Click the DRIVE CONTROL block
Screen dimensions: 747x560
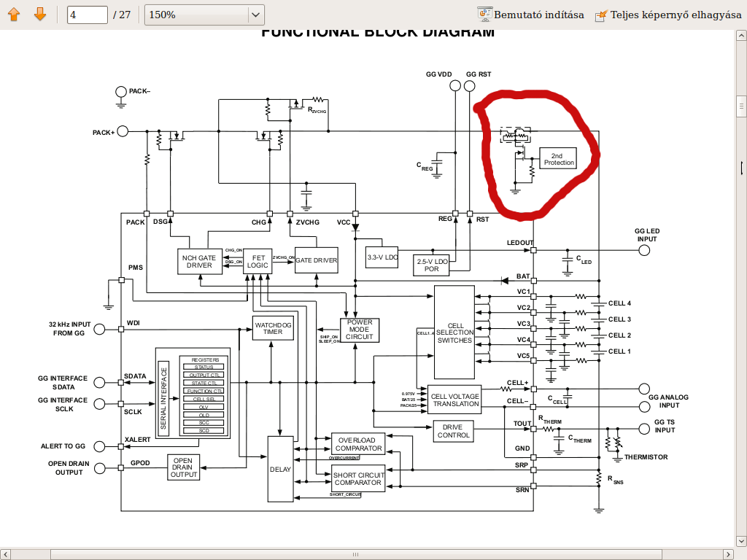click(x=453, y=431)
